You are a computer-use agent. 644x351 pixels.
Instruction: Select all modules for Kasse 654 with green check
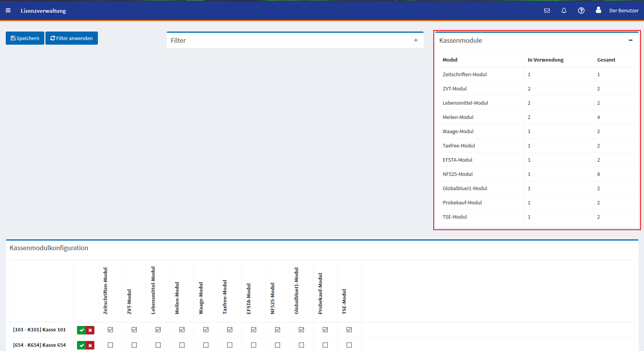(82, 346)
